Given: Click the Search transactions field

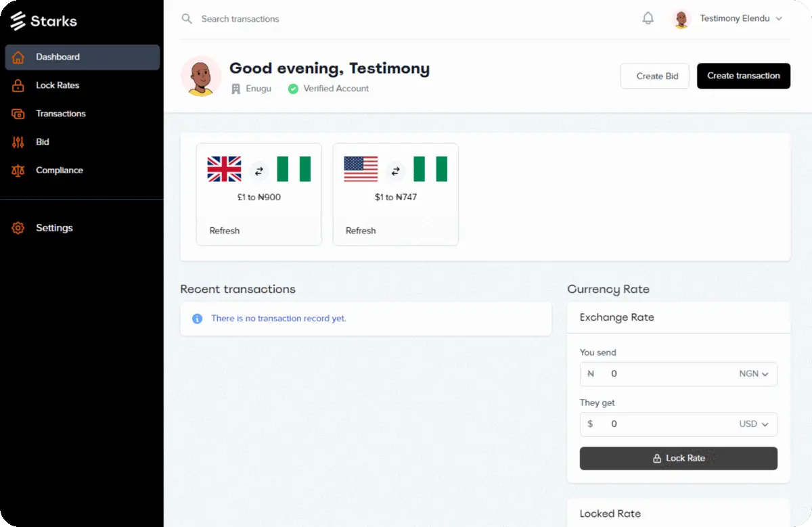Looking at the screenshot, I should click(x=240, y=18).
